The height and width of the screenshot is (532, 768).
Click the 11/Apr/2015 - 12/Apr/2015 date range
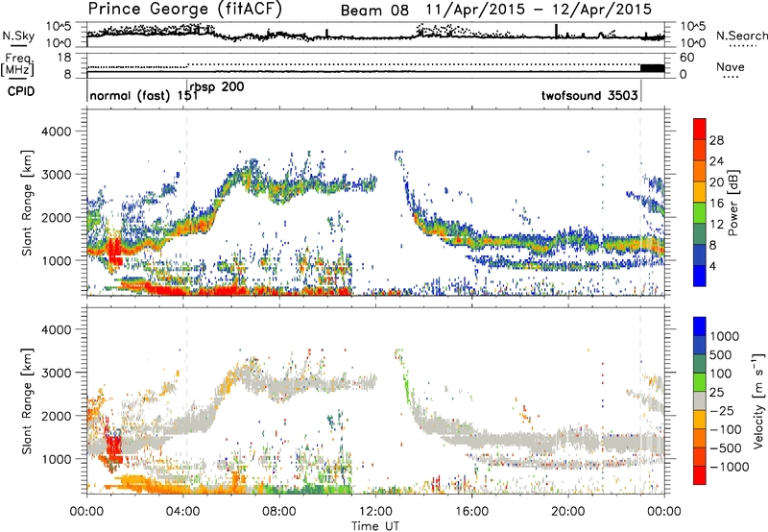coord(539,10)
